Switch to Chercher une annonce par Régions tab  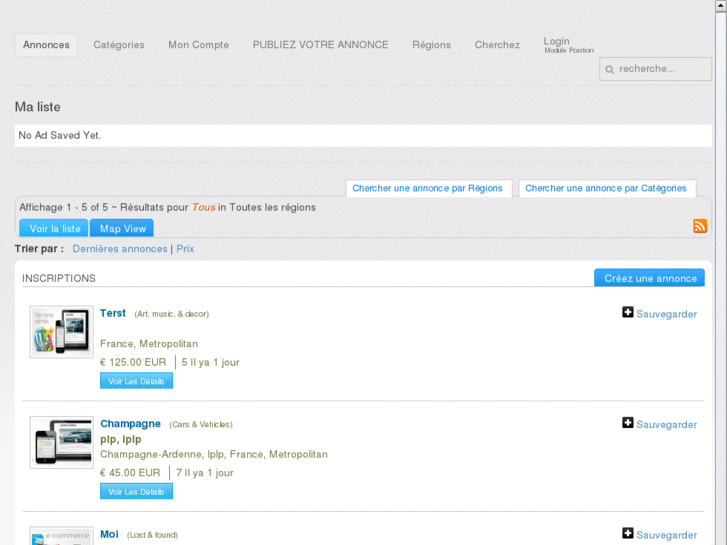427,188
